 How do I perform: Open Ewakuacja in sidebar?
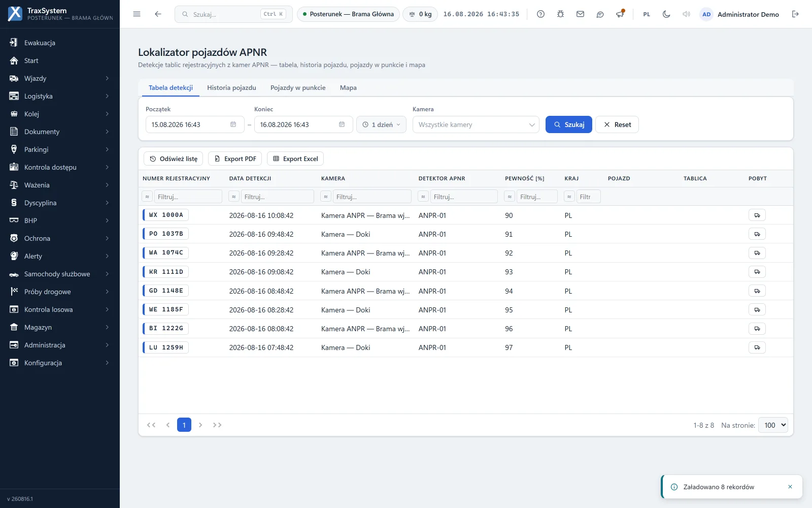(x=60, y=43)
